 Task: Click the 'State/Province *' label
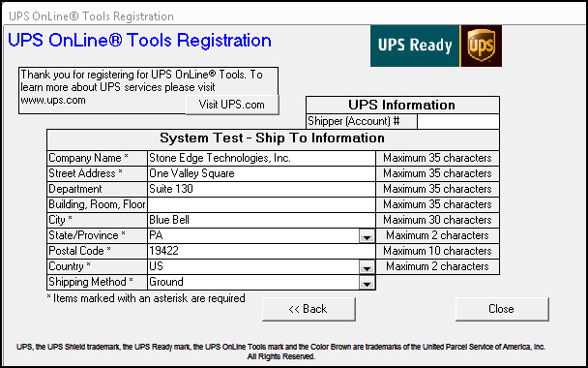click(87, 235)
